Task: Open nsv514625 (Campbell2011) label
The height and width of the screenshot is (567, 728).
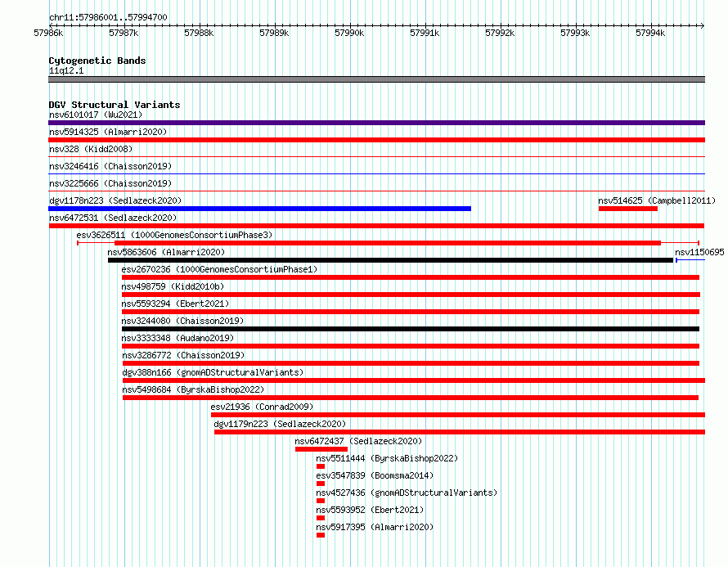Action: [x=657, y=200]
